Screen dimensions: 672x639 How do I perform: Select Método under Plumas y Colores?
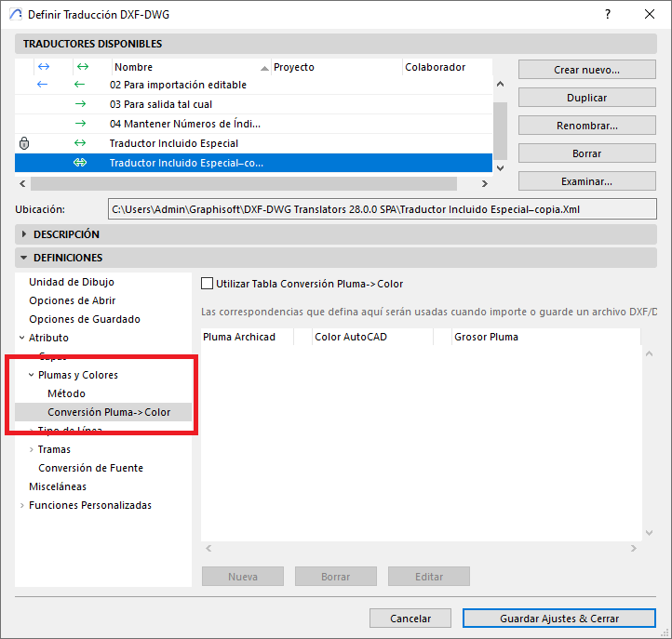pyautogui.click(x=66, y=393)
